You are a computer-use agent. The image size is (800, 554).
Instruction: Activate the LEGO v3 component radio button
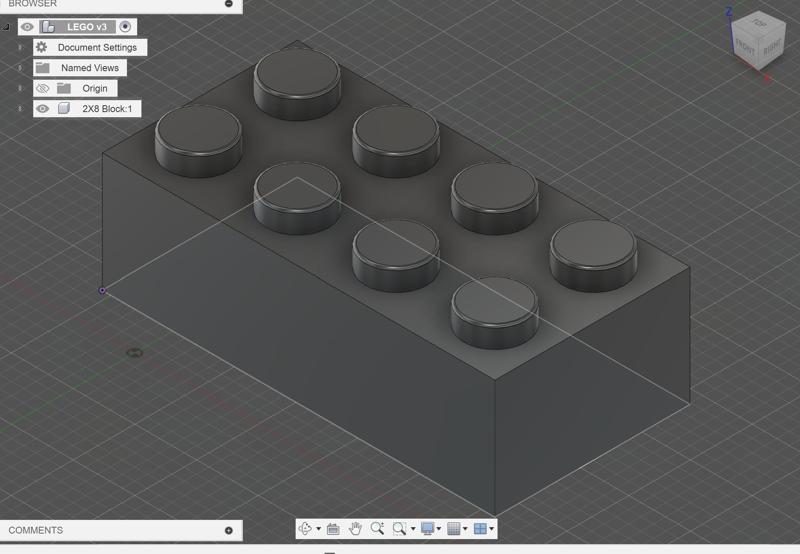pyautogui.click(x=125, y=27)
